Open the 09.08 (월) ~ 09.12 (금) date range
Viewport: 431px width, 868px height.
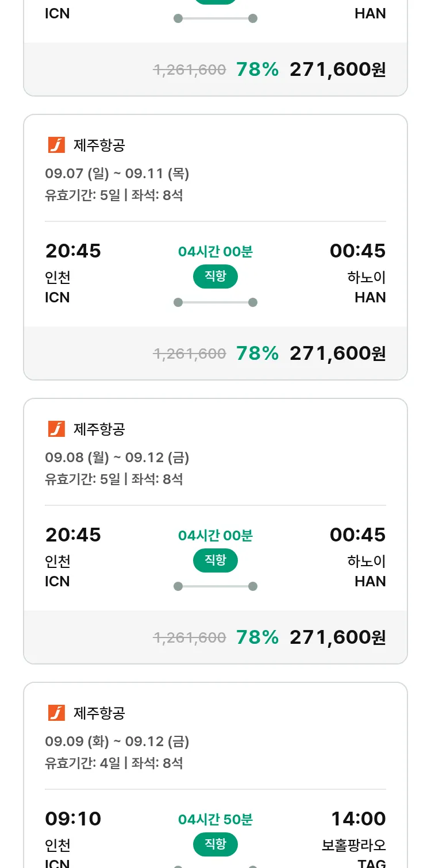click(117, 458)
